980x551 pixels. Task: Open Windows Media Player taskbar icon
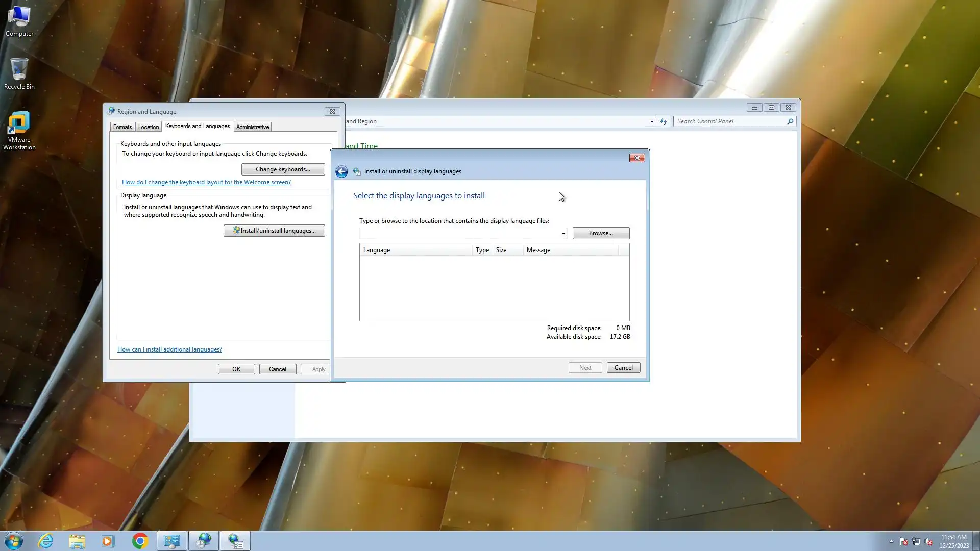click(108, 541)
